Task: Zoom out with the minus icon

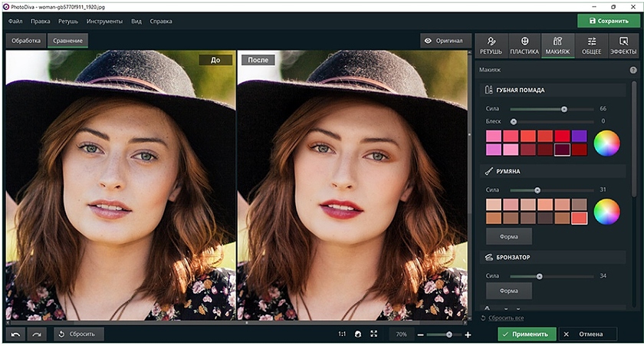Action: point(420,334)
